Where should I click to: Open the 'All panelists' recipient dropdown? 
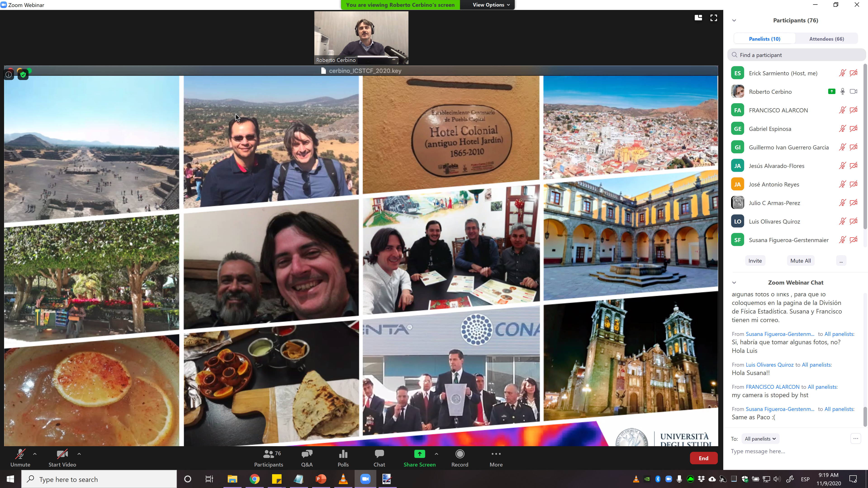point(760,438)
